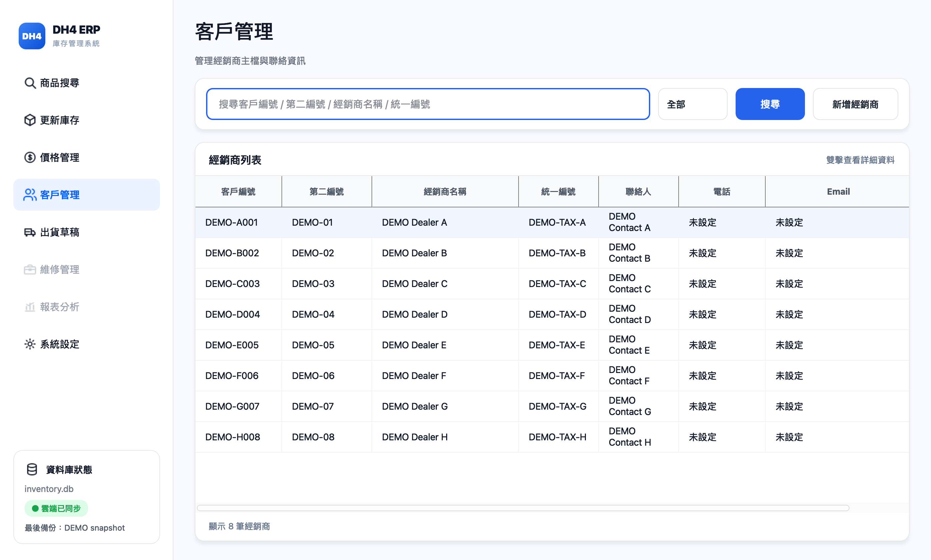Select 出貨草稿 in the sidebar
931x560 pixels.
coord(86,232)
